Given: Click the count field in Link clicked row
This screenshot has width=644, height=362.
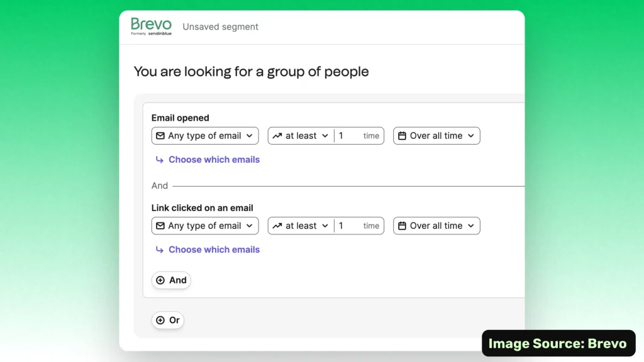Looking at the screenshot, I should click(359, 226).
